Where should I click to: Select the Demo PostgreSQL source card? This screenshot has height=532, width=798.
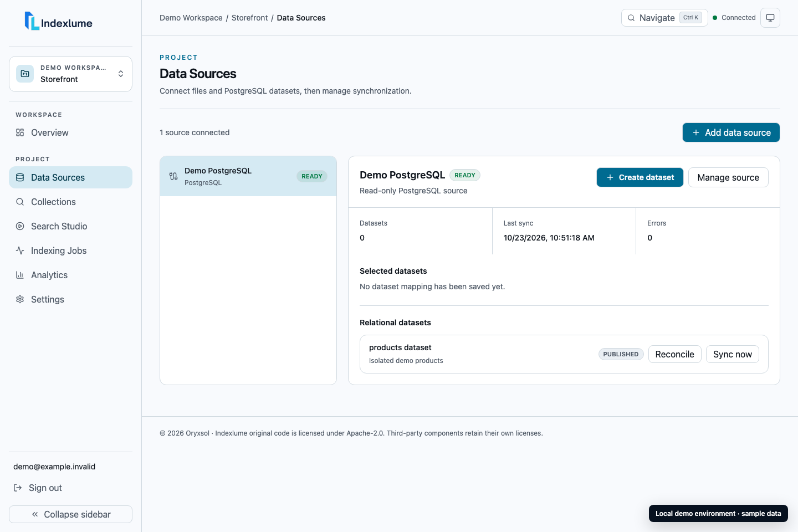tap(248, 176)
